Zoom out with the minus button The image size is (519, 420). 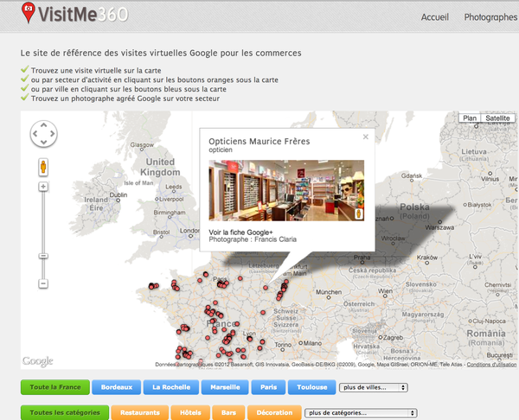[43, 283]
